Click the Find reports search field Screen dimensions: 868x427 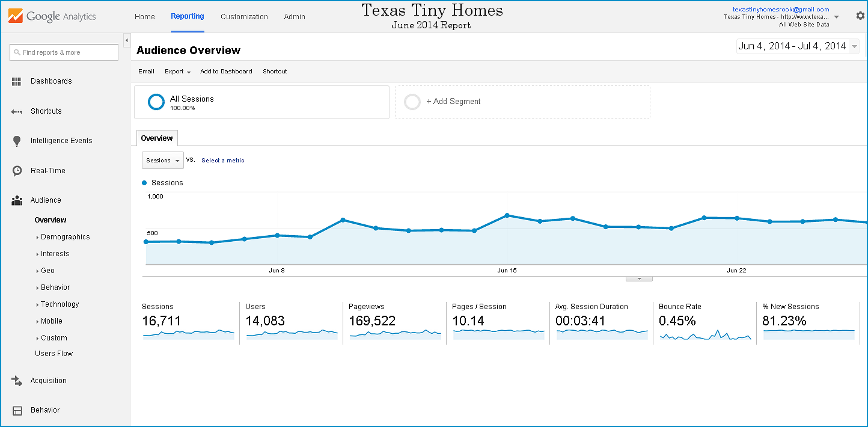pyautogui.click(x=64, y=52)
